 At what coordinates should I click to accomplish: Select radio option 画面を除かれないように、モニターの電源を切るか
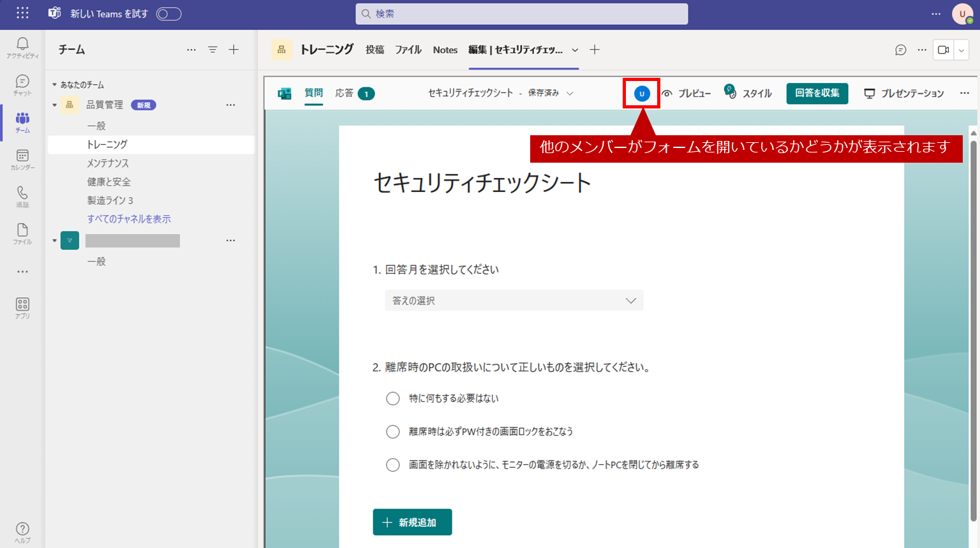coord(393,465)
